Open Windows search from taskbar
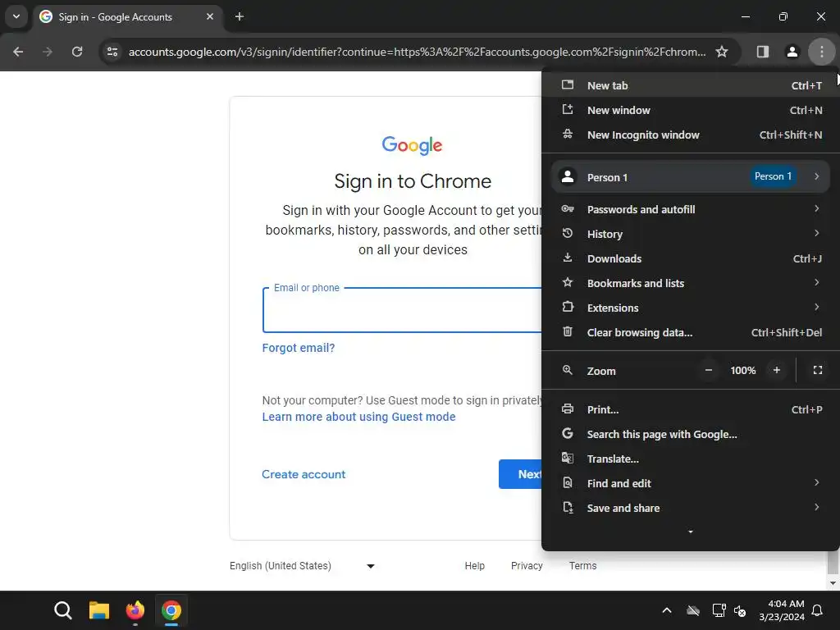 pos(62,610)
